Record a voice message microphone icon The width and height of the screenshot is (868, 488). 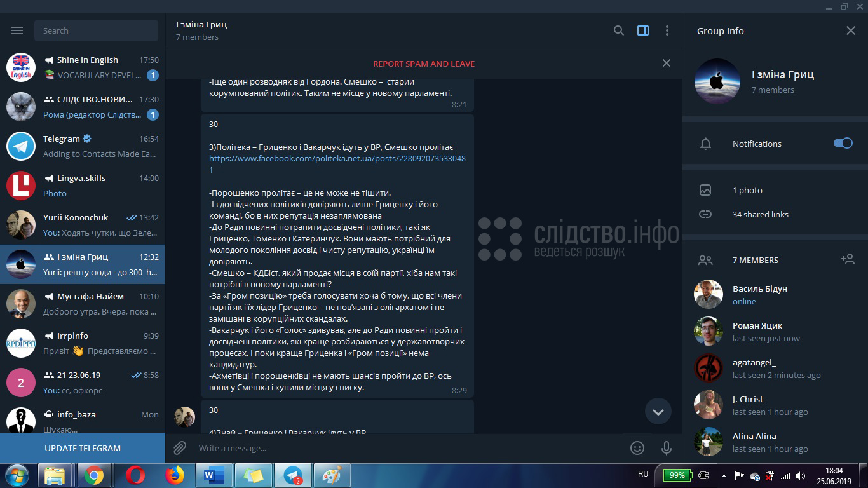pyautogui.click(x=667, y=448)
